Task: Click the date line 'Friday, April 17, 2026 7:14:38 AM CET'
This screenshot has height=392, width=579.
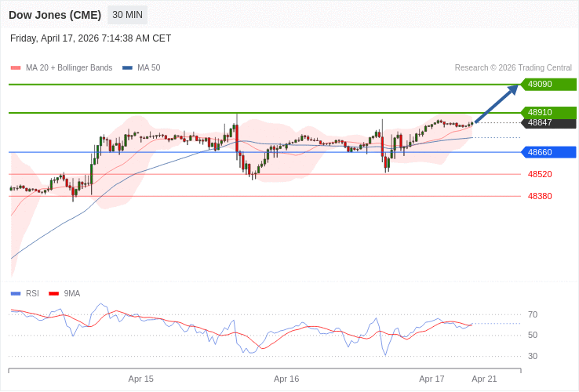Action: (90, 38)
